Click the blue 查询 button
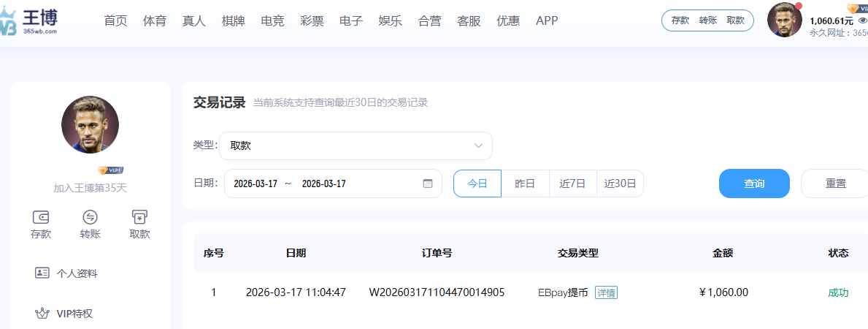 coord(754,184)
